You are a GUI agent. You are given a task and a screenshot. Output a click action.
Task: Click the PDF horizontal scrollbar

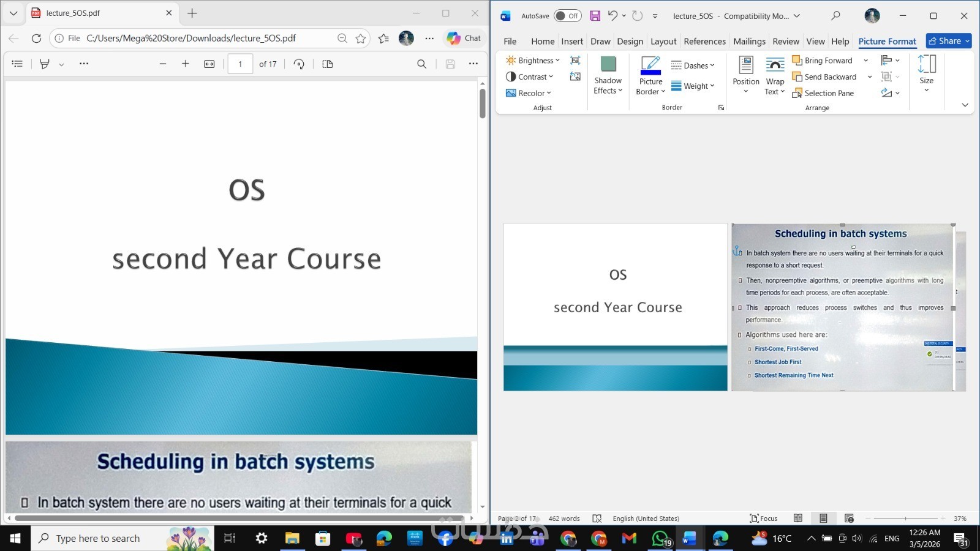point(239,518)
